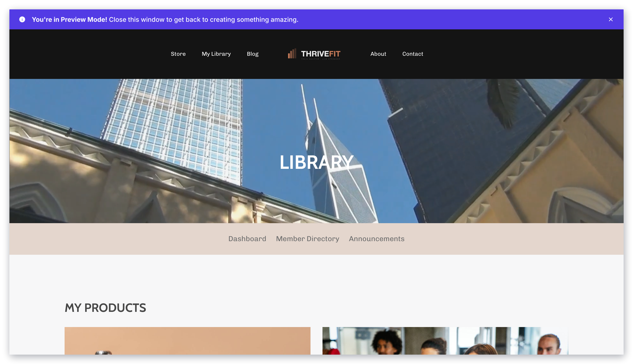633x364 pixels.
Task: Click the MY PRODUCTS heading
Action: [105, 308]
